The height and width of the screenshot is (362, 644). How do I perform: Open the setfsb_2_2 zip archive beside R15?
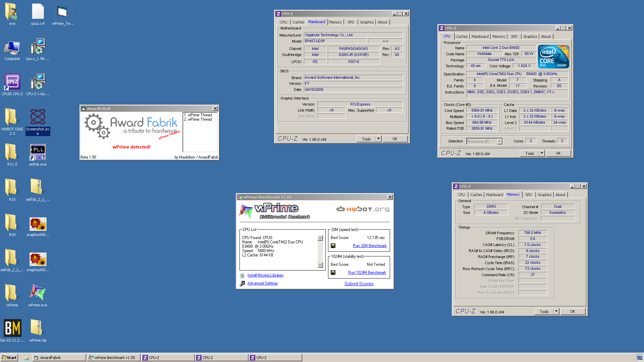[38, 190]
